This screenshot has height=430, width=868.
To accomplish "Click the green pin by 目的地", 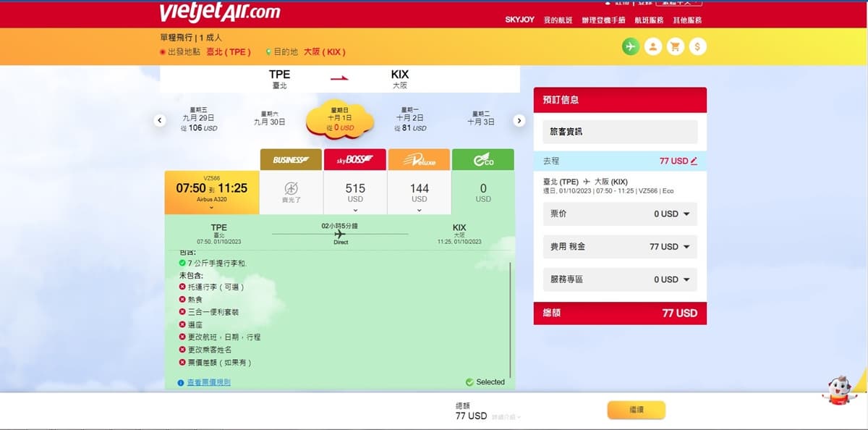I will pos(269,52).
